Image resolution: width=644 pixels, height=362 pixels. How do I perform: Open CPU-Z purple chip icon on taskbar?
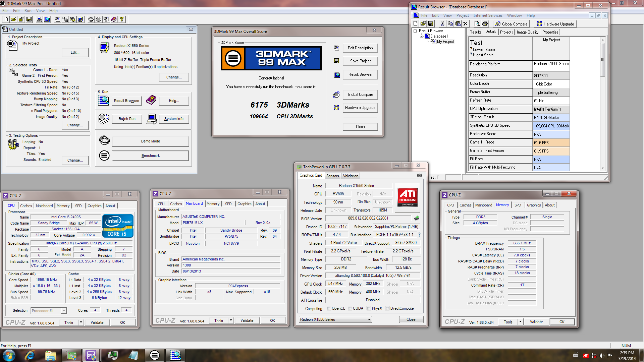pos(91,355)
